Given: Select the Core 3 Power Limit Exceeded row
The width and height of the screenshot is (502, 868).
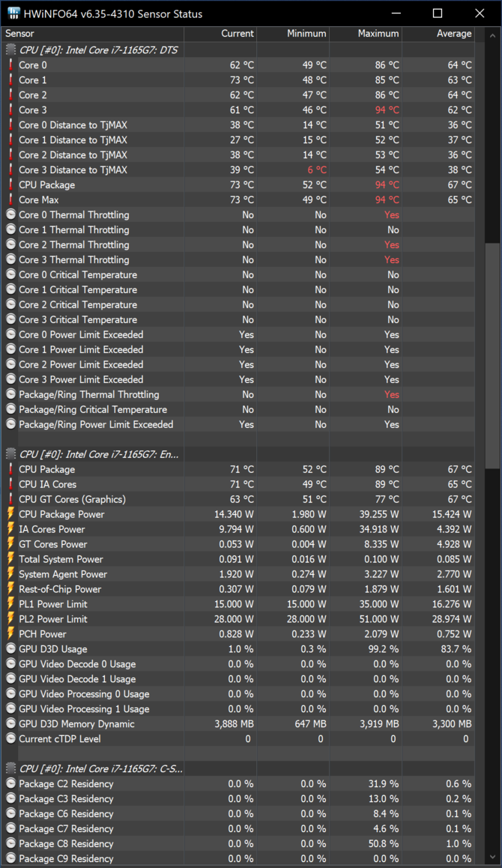Looking at the screenshot, I should [x=238, y=379].
